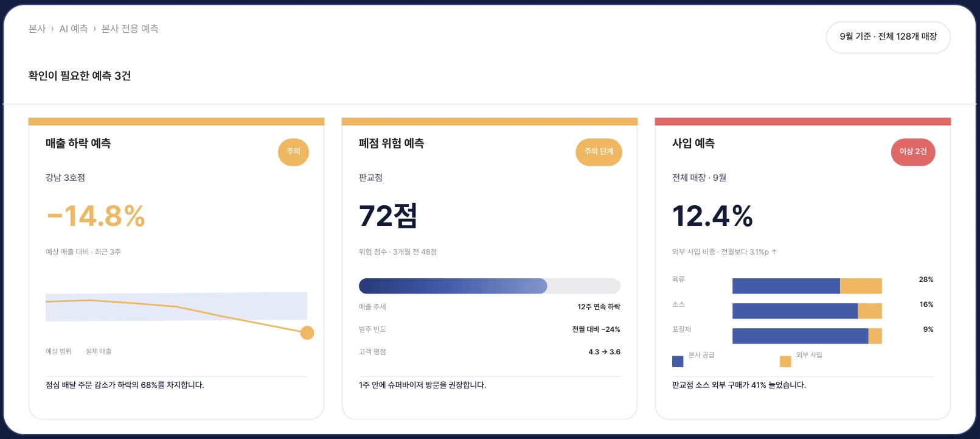
Task: Click the 전월 대비 −24% value
Action: (596, 329)
